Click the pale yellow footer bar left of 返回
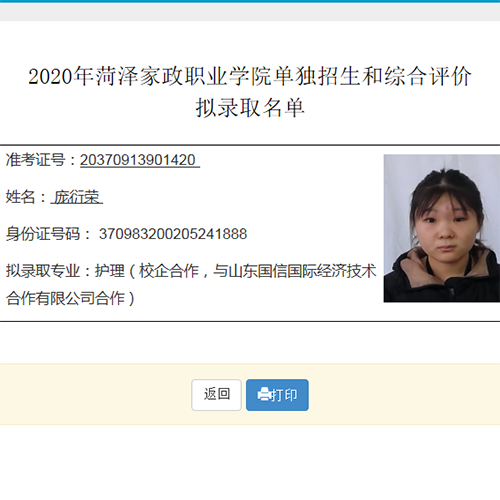Viewport: 500px width, 500px height. (x=96, y=394)
